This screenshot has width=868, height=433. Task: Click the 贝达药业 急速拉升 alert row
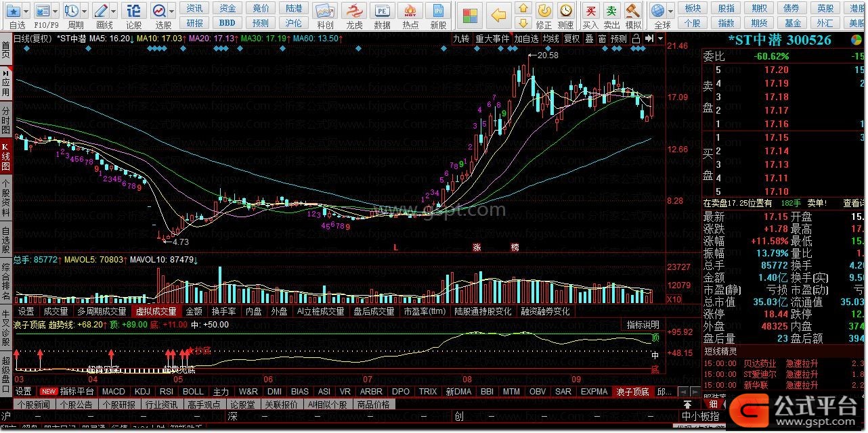pos(784,364)
